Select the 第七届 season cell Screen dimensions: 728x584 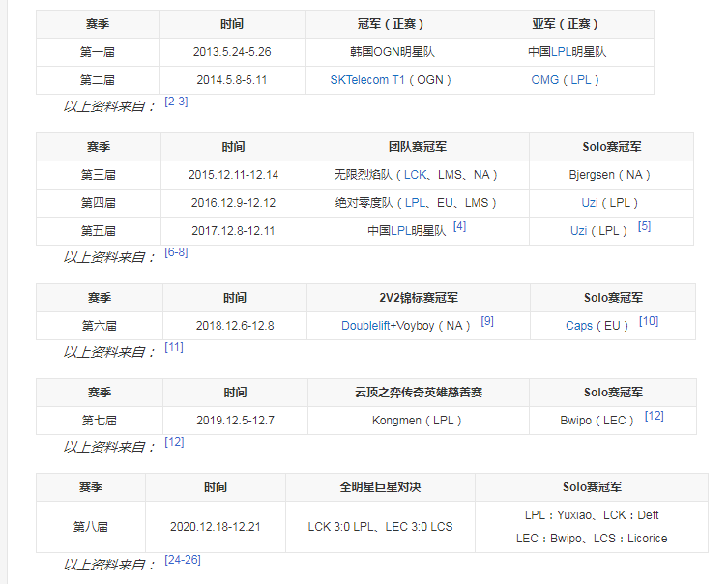click(x=100, y=421)
